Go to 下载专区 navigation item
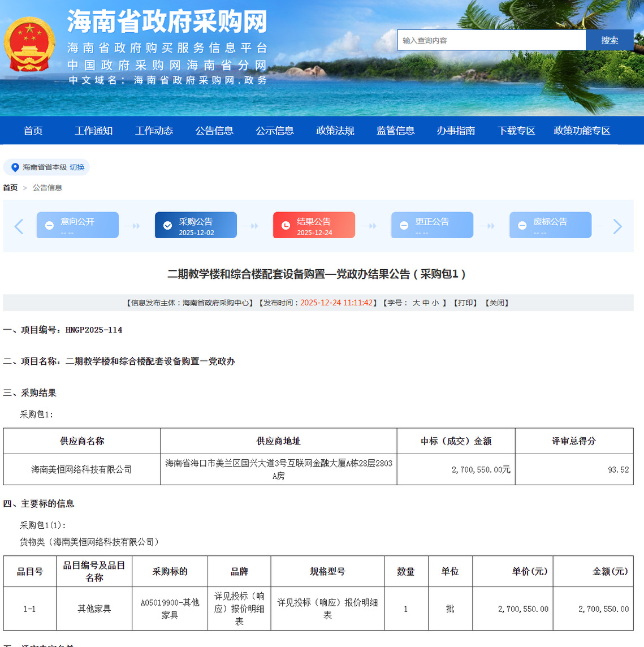Screen dimensions: 644x647 click(x=516, y=131)
